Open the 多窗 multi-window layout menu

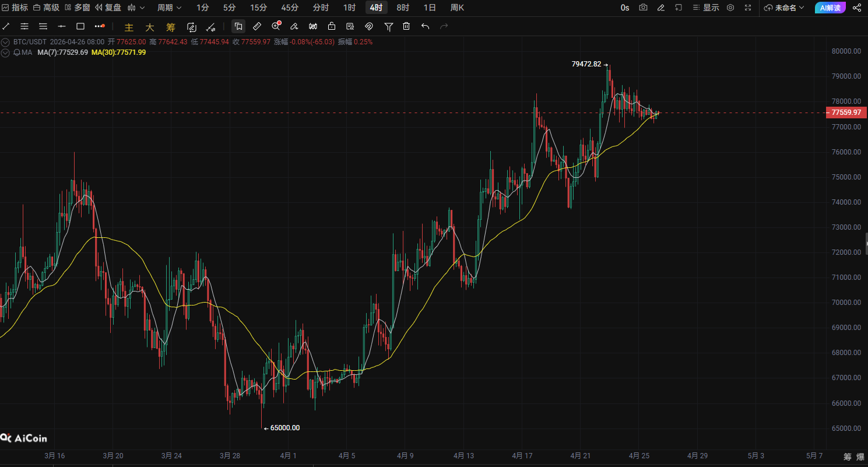(x=78, y=8)
